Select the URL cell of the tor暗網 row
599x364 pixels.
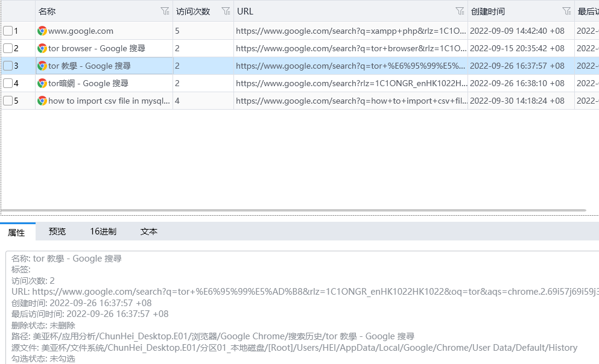[x=351, y=83]
